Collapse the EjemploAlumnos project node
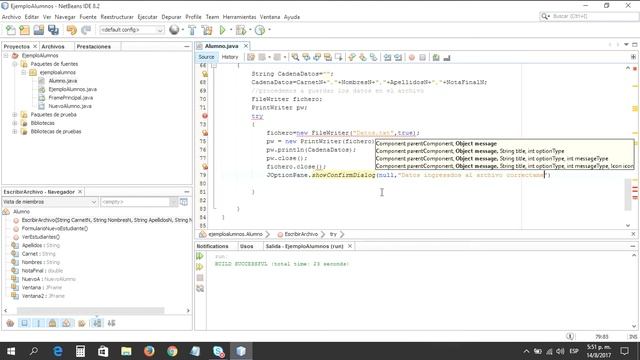This screenshot has width=640, height=360. 6,56
